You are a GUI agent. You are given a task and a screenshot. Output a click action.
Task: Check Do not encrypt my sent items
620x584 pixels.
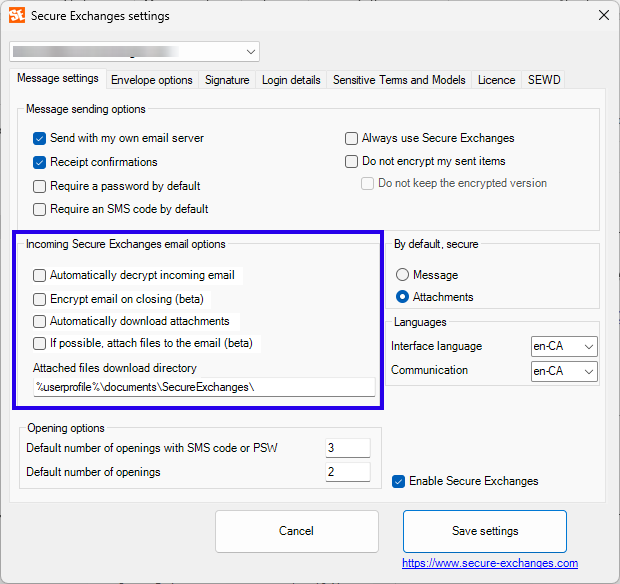click(x=351, y=161)
